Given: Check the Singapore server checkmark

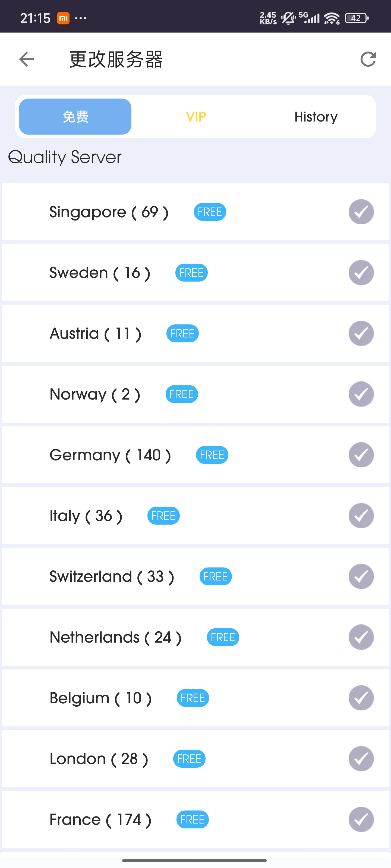Looking at the screenshot, I should tap(361, 212).
